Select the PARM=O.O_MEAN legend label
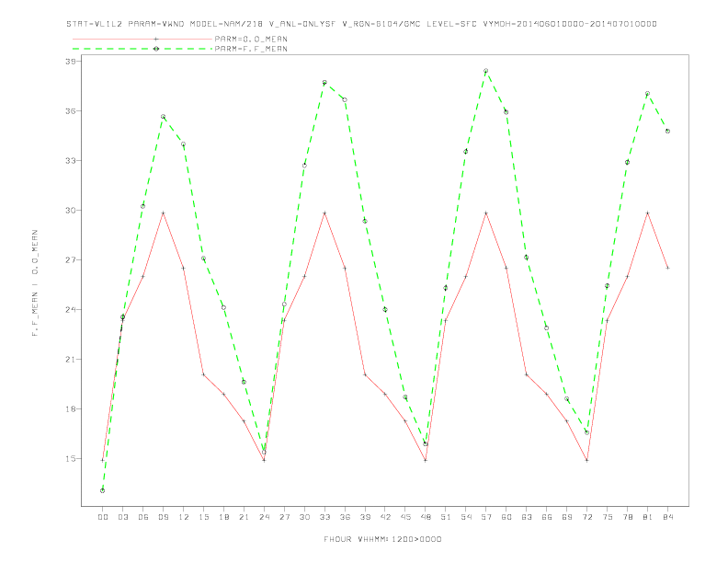 [x=251, y=39]
